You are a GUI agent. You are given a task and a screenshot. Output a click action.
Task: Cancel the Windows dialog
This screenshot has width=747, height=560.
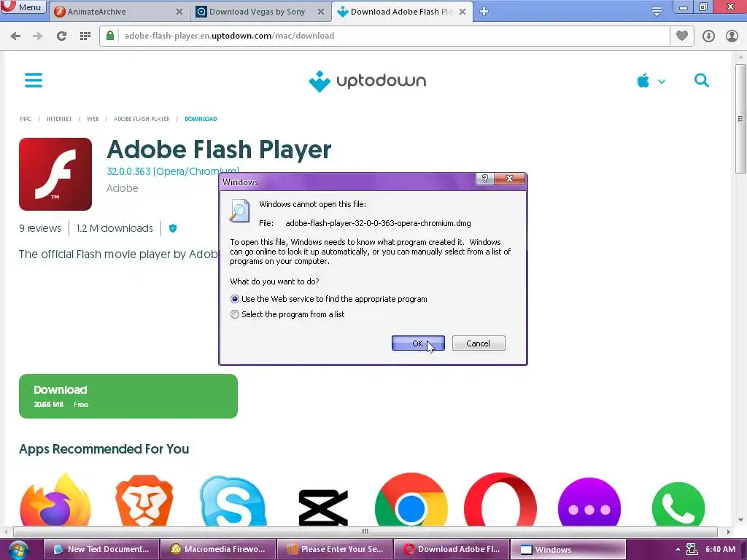point(479,343)
